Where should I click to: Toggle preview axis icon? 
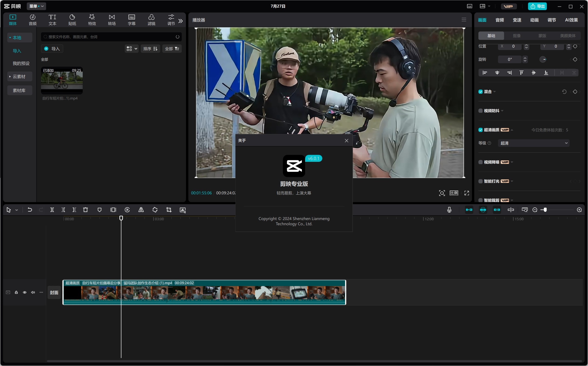pos(511,210)
